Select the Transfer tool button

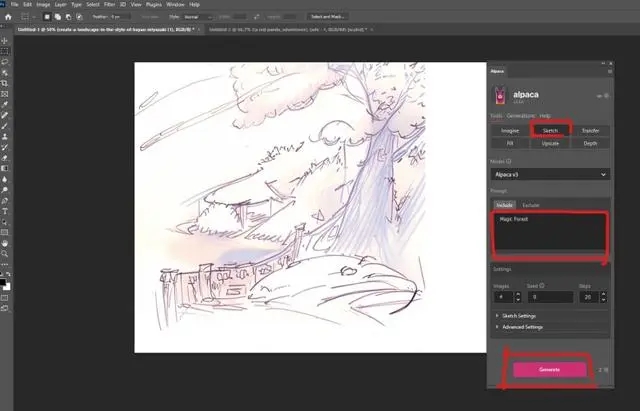pyautogui.click(x=590, y=131)
